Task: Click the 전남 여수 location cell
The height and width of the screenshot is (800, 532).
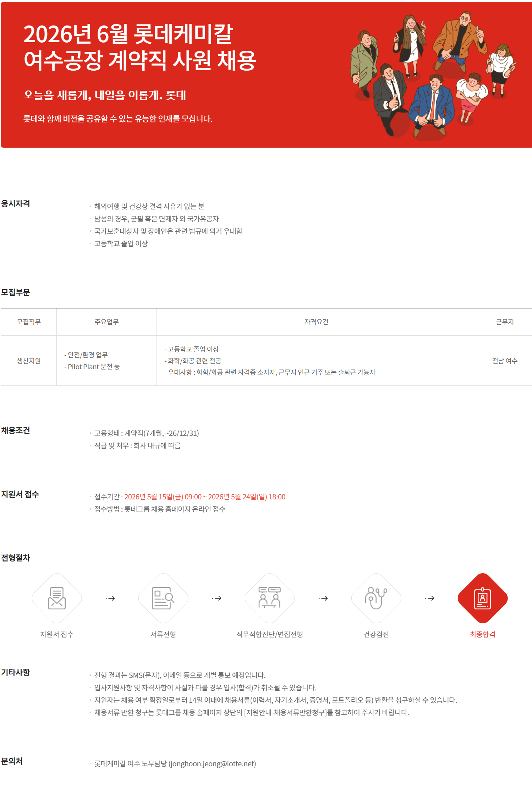Action: [x=505, y=361]
